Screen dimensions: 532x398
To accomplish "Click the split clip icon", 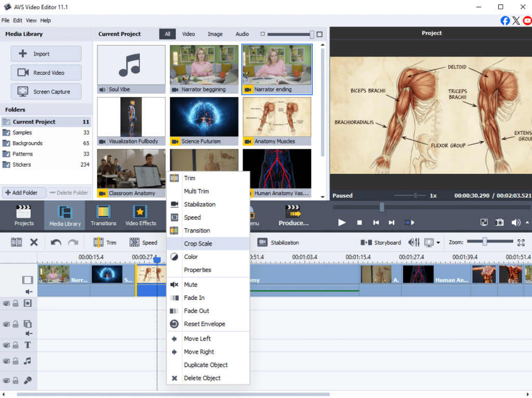I will pyautogui.click(x=17, y=242).
